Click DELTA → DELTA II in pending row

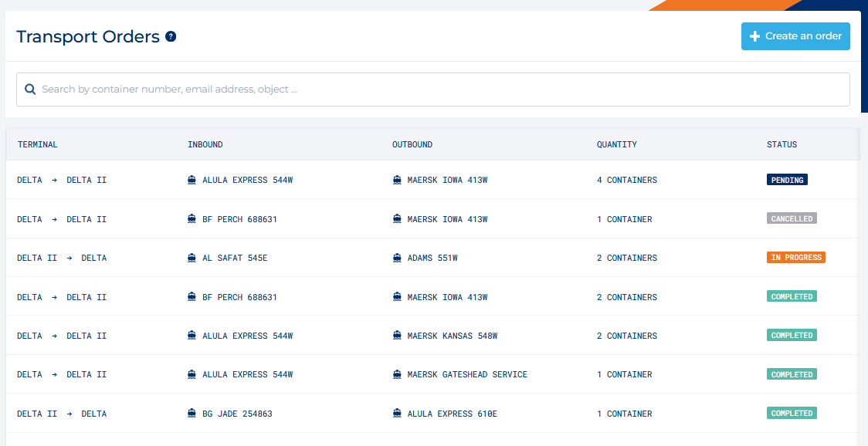(x=62, y=181)
